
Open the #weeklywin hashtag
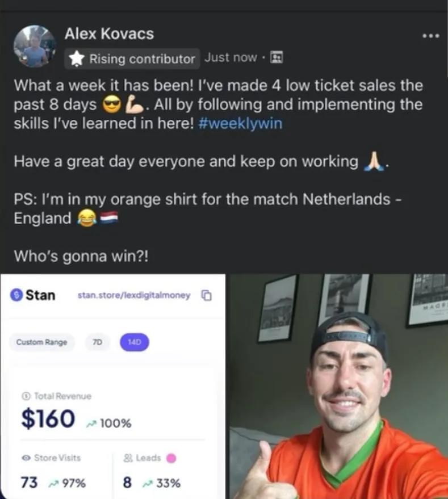pos(240,124)
